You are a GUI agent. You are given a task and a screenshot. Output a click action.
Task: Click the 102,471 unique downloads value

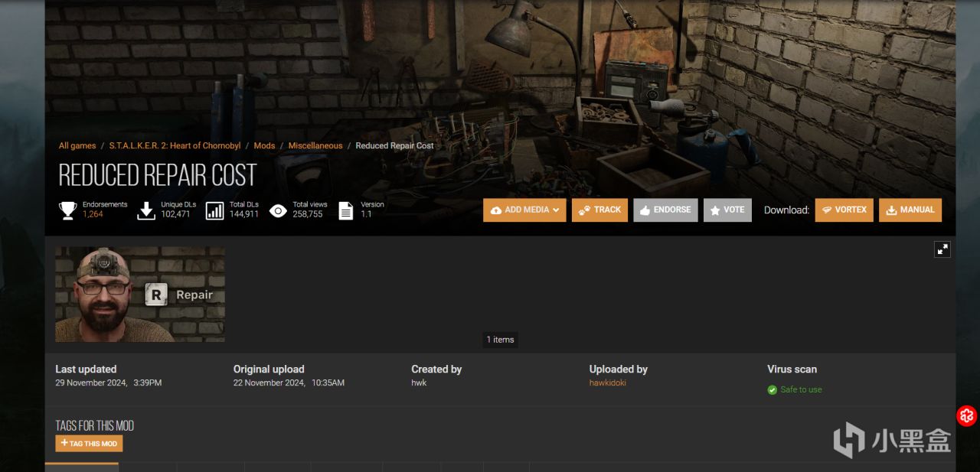tap(175, 214)
